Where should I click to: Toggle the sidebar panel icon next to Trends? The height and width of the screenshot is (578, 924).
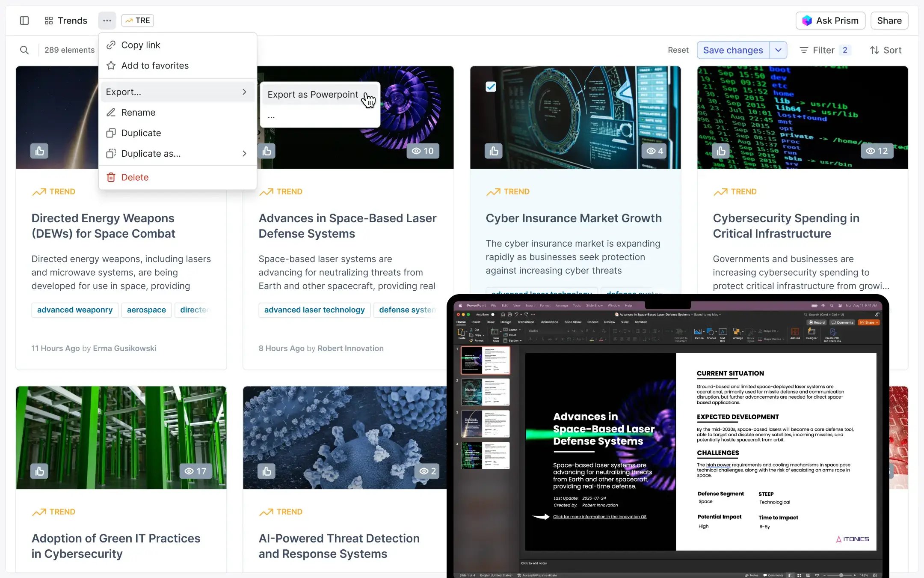pyautogui.click(x=24, y=20)
